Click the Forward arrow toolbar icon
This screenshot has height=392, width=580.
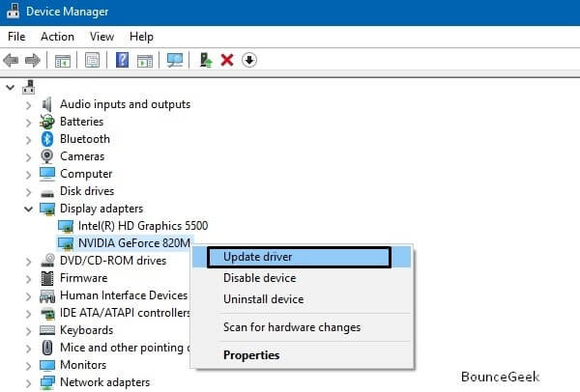(x=33, y=60)
